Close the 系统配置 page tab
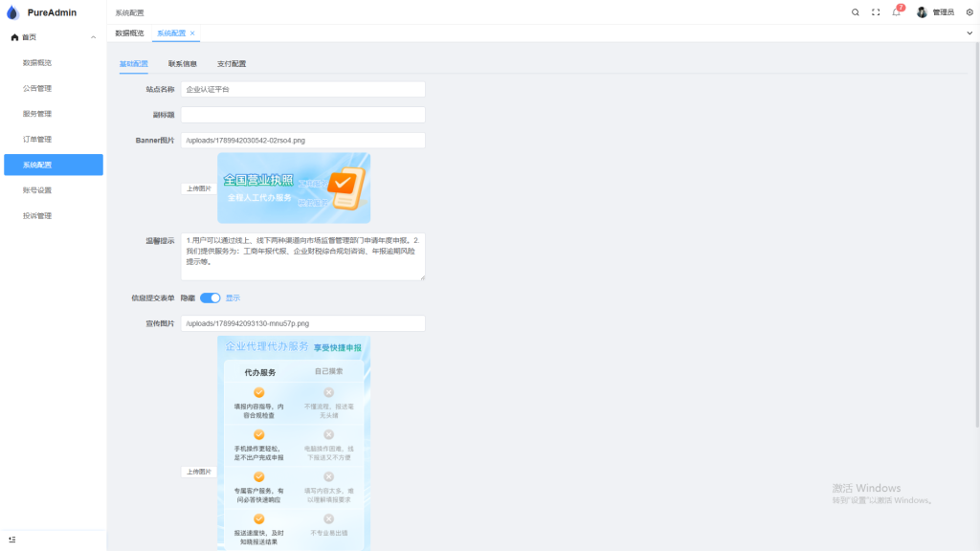The height and width of the screenshot is (551, 980). click(x=192, y=33)
